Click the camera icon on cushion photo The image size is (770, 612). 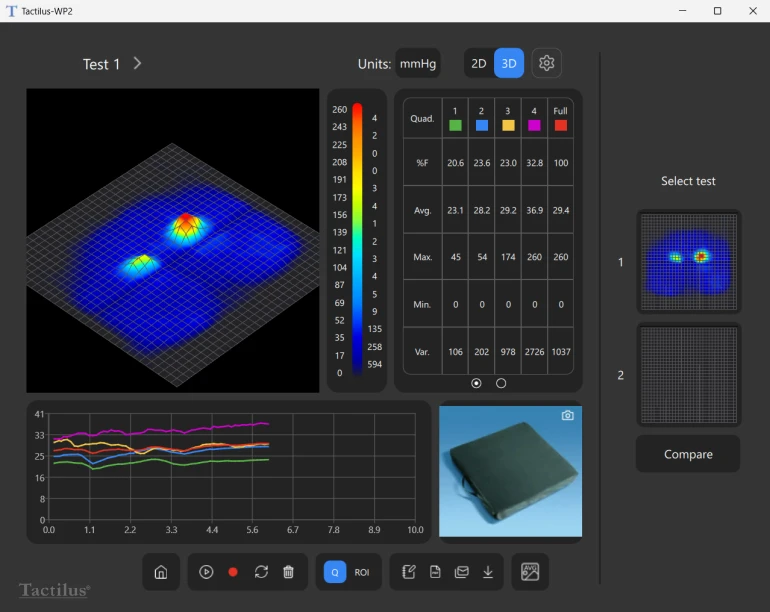(568, 415)
